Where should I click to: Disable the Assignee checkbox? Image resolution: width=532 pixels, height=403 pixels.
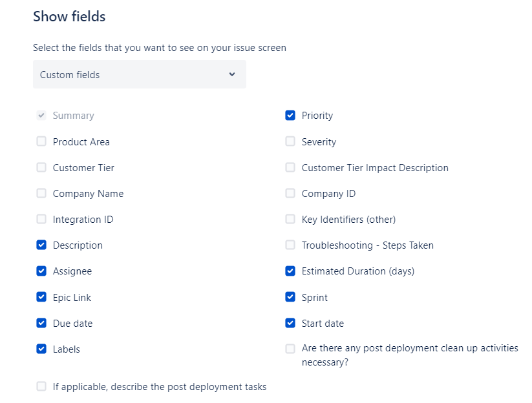[x=41, y=271]
